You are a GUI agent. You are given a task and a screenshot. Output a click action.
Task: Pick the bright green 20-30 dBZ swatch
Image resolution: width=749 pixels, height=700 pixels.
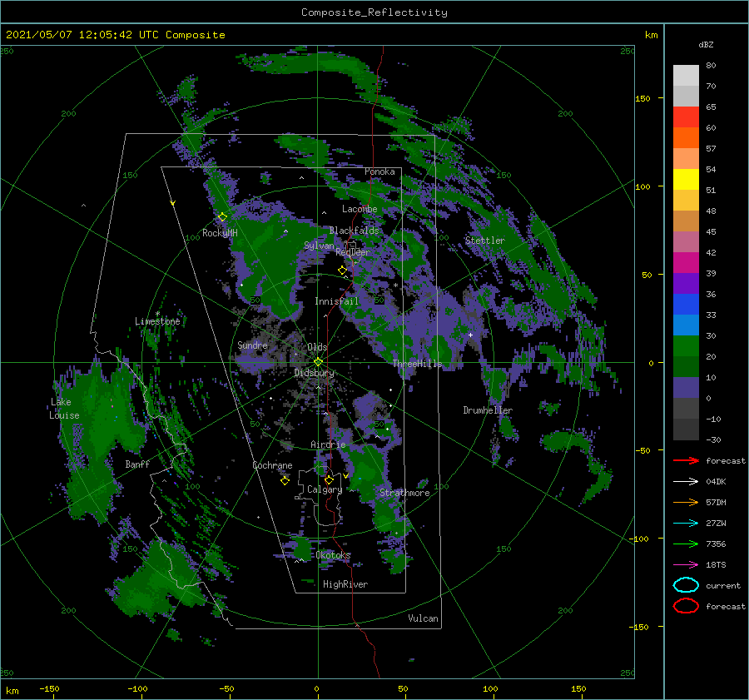pyautogui.click(x=686, y=346)
